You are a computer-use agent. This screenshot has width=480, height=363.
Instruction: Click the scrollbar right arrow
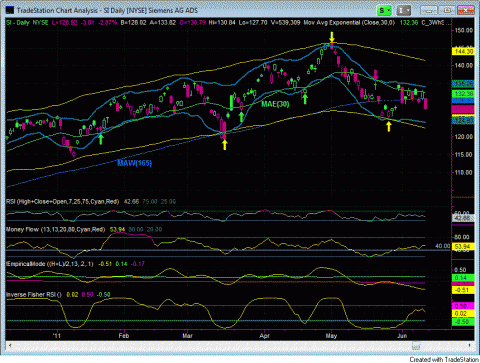click(469, 345)
